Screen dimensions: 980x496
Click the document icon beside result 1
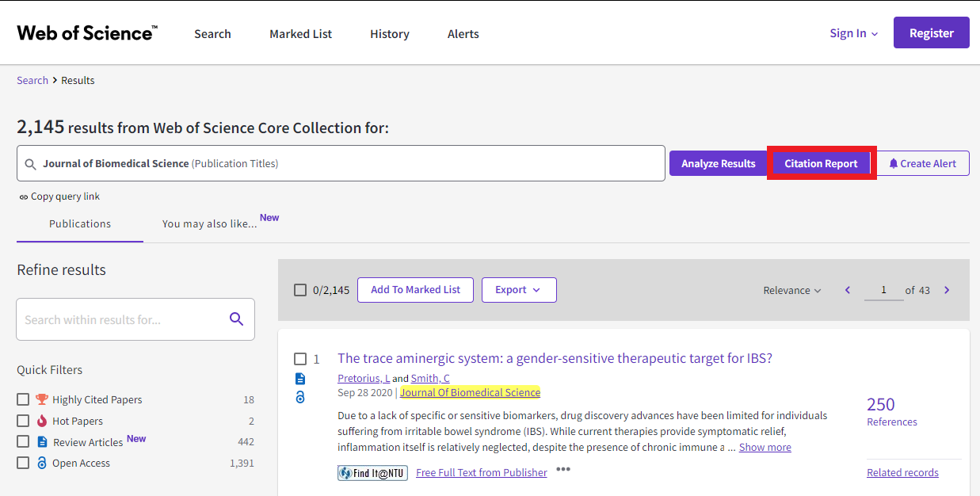(x=300, y=378)
